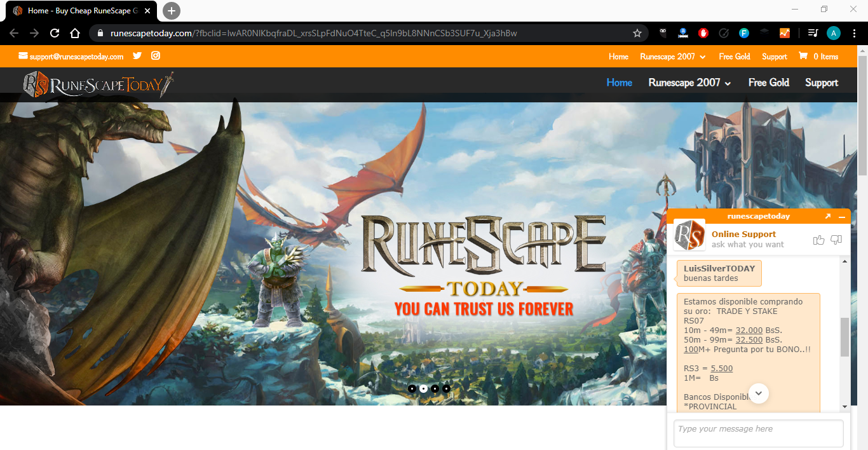Close the RuneScape Today browser tab
The height and width of the screenshot is (450, 868).
pyautogui.click(x=147, y=11)
